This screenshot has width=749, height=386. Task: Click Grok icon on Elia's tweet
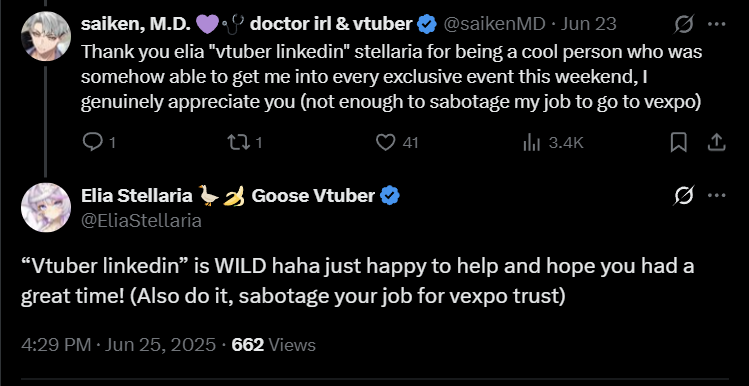coord(684,195)
